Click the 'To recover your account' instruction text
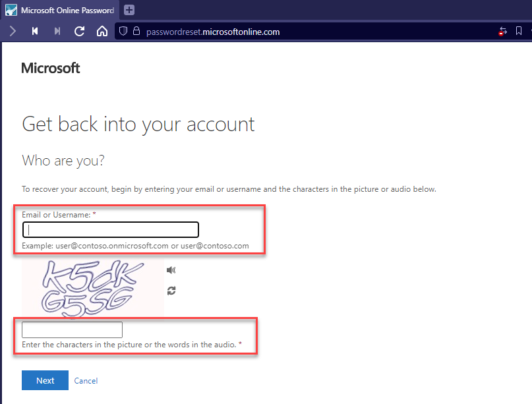This screenshot has height=404, width=532. [x=229, y=189]
